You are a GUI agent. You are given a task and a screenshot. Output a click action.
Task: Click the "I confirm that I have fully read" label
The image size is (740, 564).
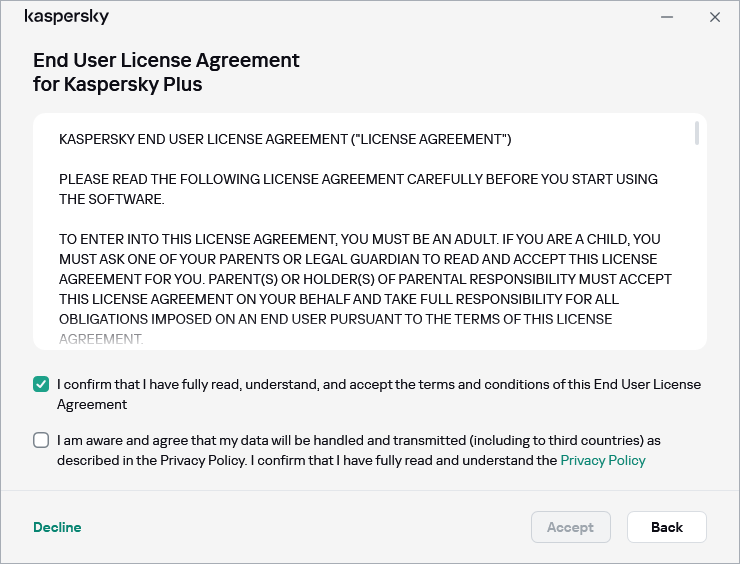[x=378, y=394]
